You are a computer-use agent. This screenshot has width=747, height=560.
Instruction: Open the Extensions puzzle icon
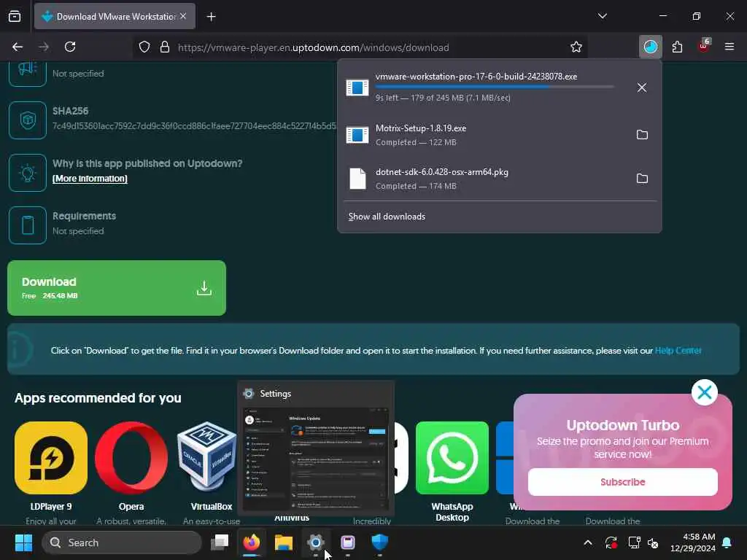(x=677, y=47)
